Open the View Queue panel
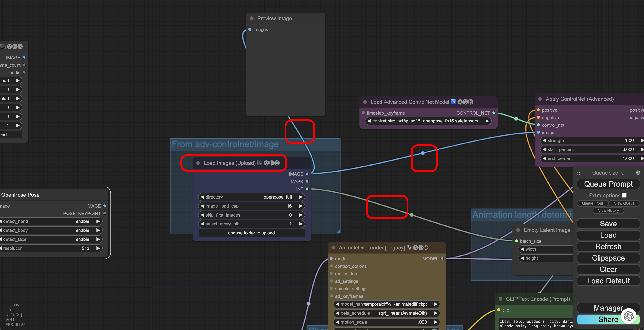Viewport: 644px width, 330px height. [624, 203]
